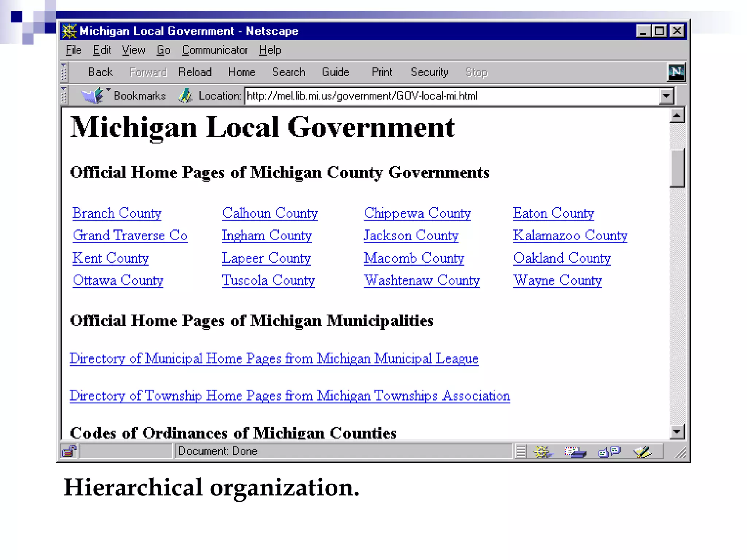This screenshot has height=560, width=747.
Task: Open the Ingham County link
Action: [267, 236]
